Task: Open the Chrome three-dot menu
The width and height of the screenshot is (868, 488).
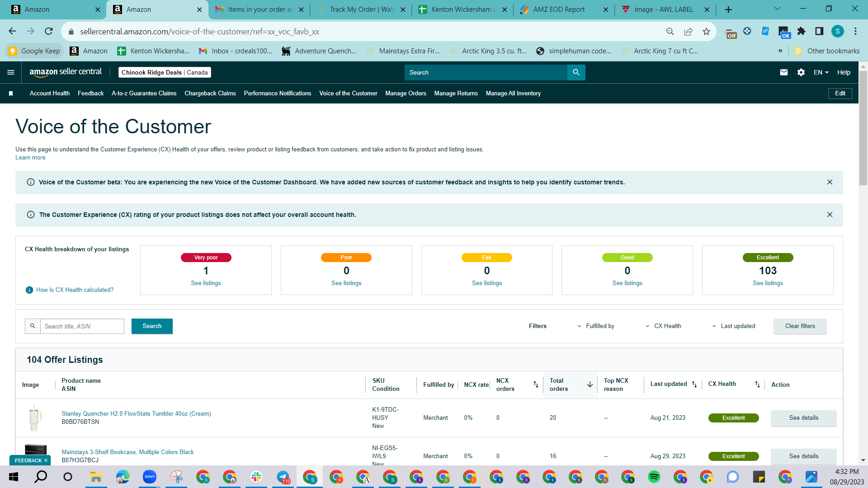Action: coord(855,31)
